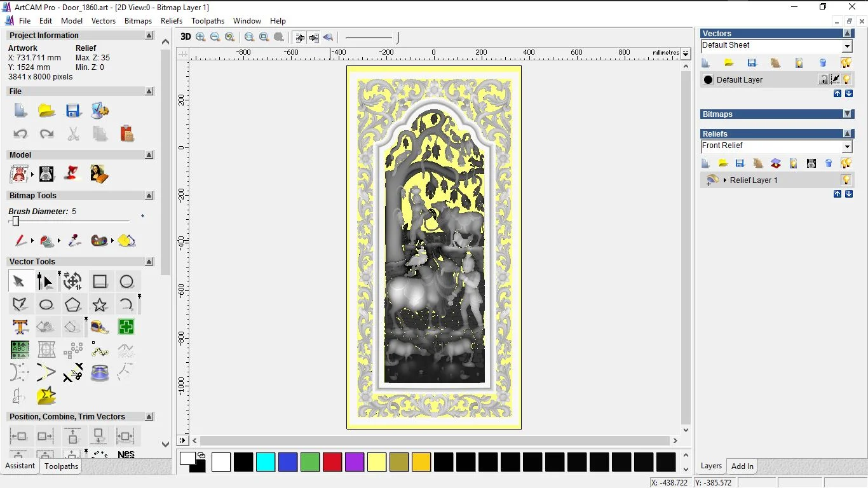The image size is (868, 488).
Task: Toggle visibility of the Default Layer
Action: 846,79
